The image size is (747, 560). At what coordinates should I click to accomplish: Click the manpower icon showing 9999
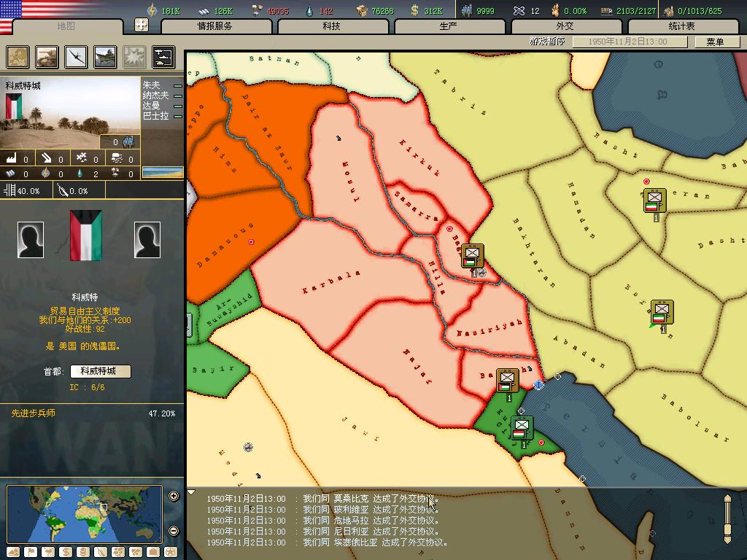pos(466,10)
